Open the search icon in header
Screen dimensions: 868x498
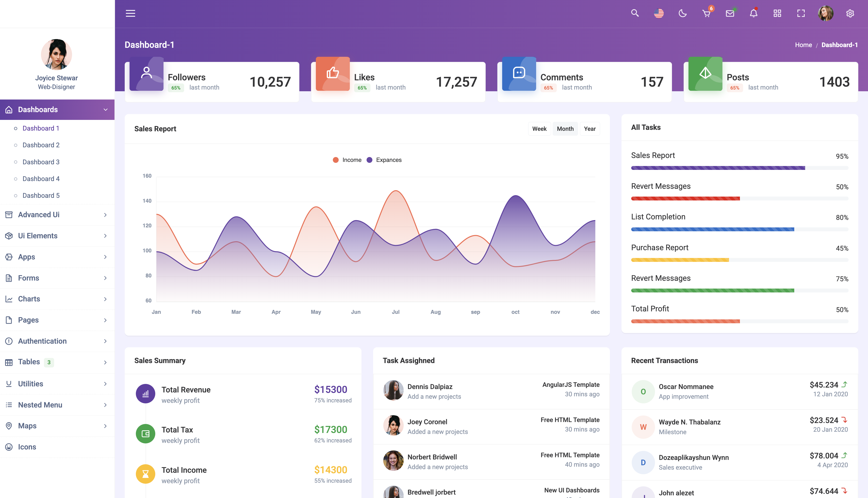tap(635, 13)
